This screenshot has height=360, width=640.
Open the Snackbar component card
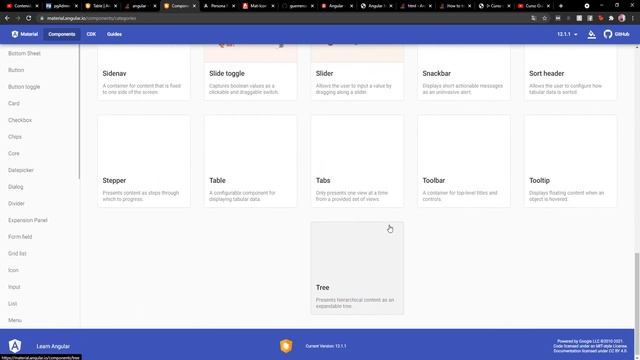click(x=464, y=73)
